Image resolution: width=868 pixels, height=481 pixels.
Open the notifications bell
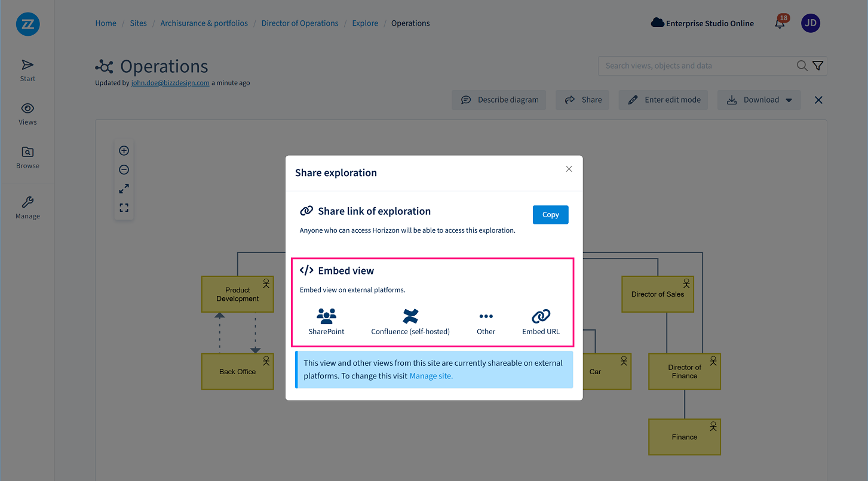(780, 24)
